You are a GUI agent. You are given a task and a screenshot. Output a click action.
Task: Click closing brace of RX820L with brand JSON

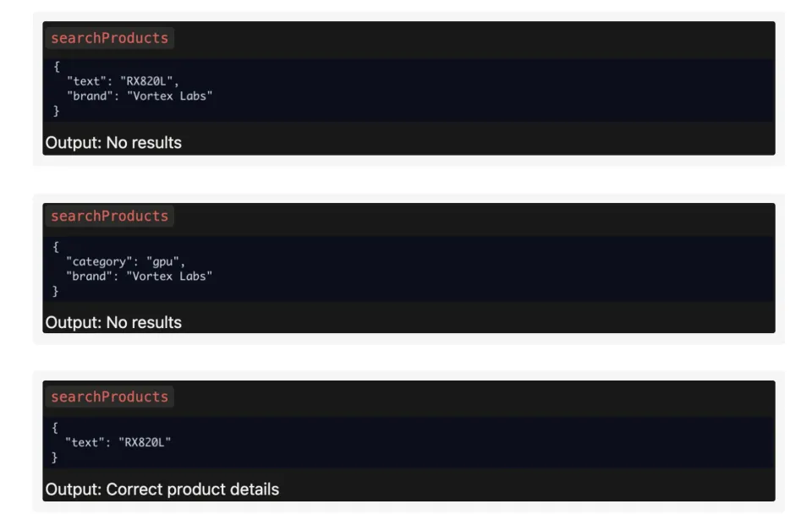(x=57, y=111)
